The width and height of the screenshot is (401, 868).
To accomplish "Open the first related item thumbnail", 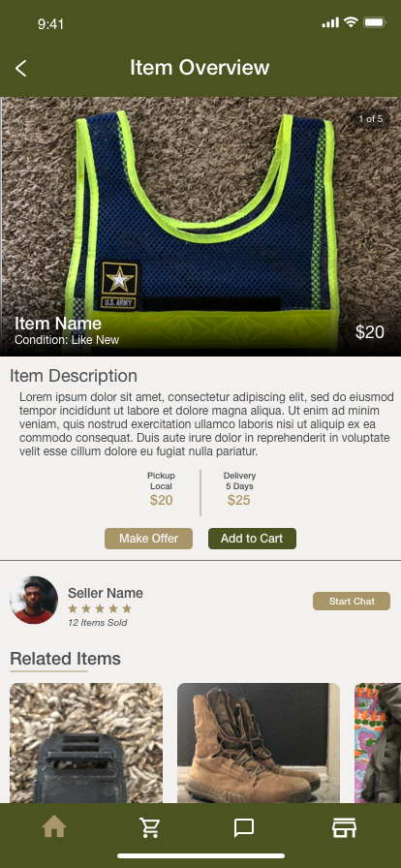I will (x=86, y=743).
